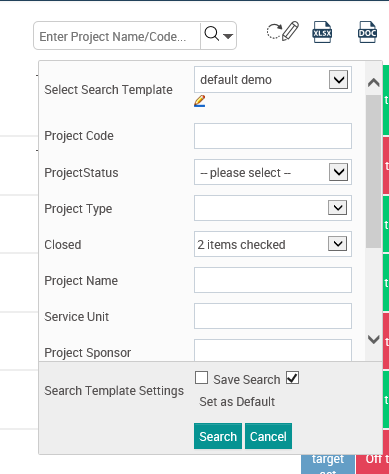Click the Cancel button
389x474 pixels.
[268, 436]
